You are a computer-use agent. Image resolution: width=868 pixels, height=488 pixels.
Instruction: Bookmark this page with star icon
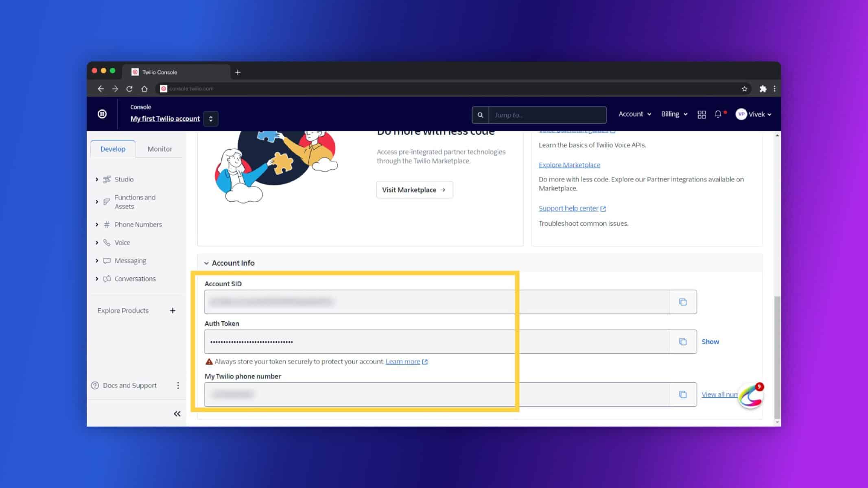point(744,89)
